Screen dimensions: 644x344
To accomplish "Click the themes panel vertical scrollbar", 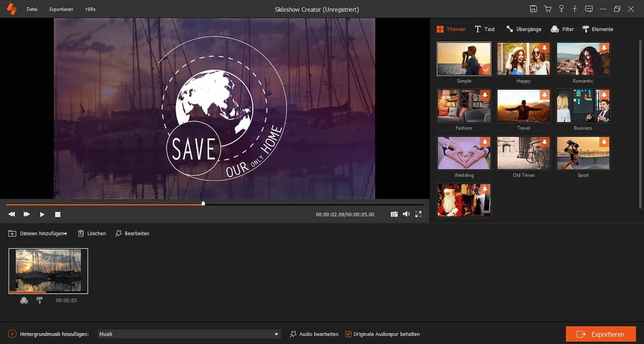I will 640,123.
